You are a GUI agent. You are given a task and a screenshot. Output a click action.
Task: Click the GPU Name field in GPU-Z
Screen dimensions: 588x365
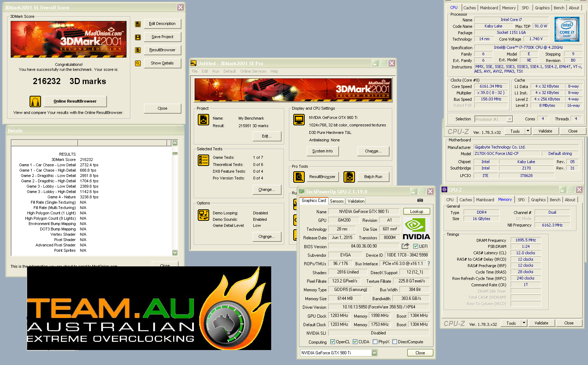(364, 212)
